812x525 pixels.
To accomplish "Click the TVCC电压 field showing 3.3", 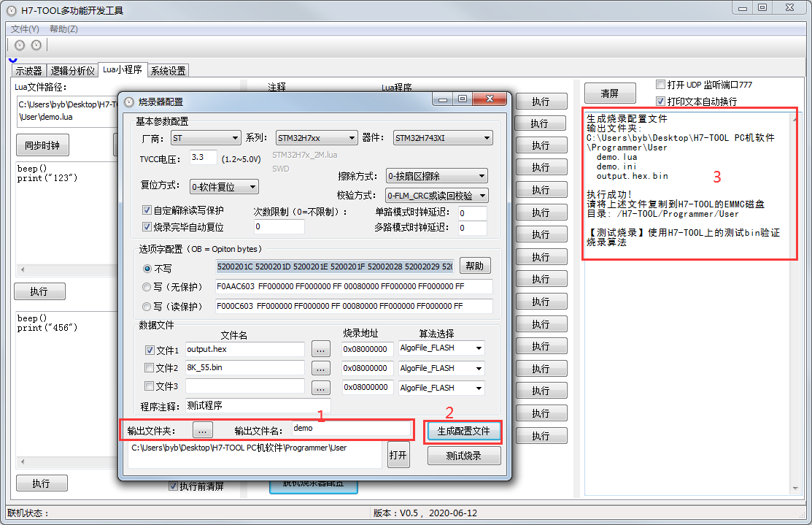I will [204, 158].
